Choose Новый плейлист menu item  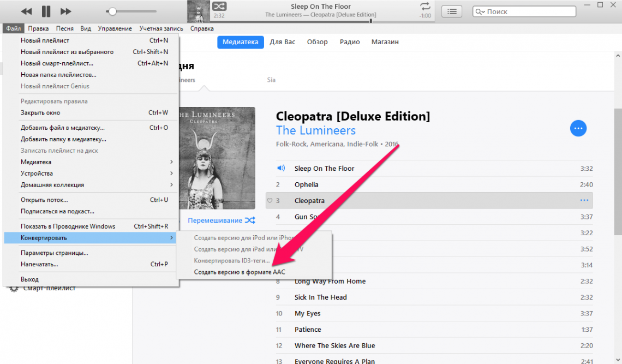[91, 40]
